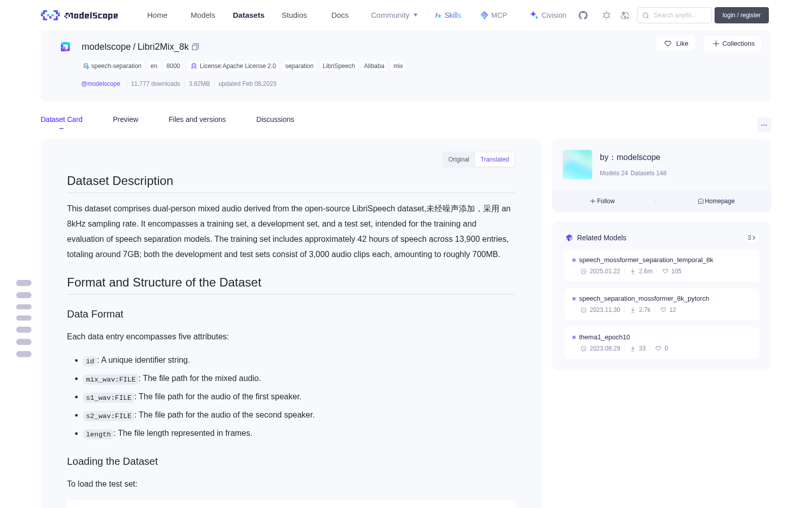Follow the modelscope organization
812x508 pixels.
602,201
